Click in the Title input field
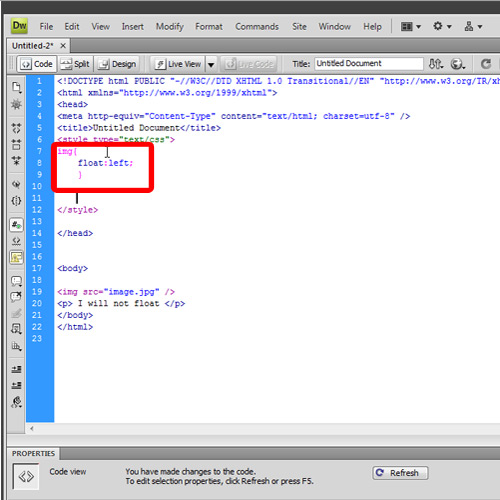 tap(369, 63)
